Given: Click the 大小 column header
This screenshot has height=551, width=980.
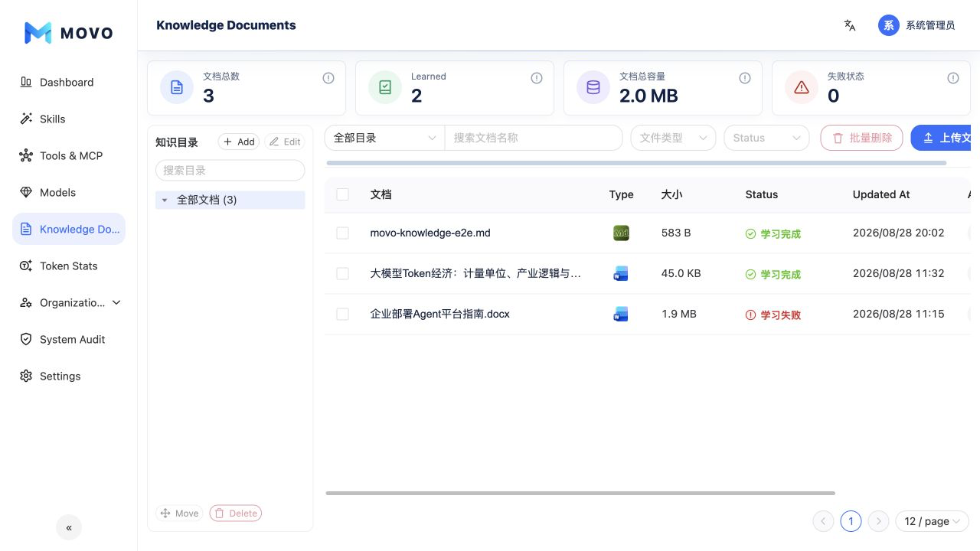Looking at the screenshot, I should tap(671, 194).
